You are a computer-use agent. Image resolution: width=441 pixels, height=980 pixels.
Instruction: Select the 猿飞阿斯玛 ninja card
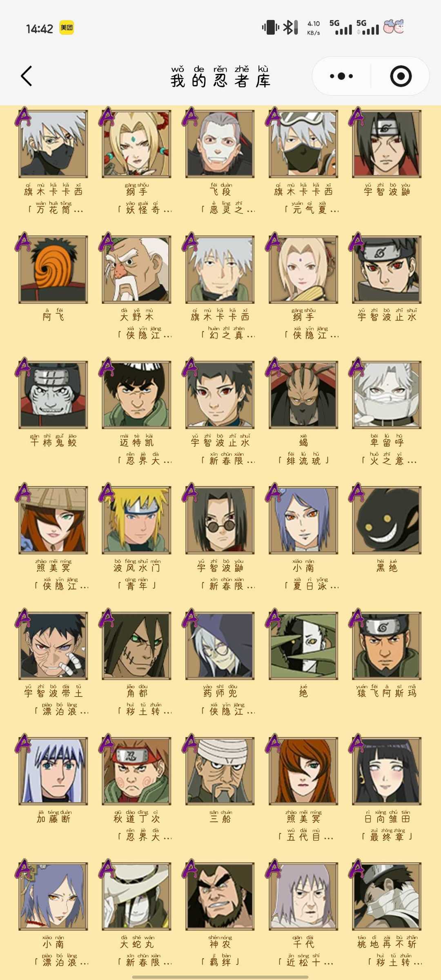click(x=387, y=646)
